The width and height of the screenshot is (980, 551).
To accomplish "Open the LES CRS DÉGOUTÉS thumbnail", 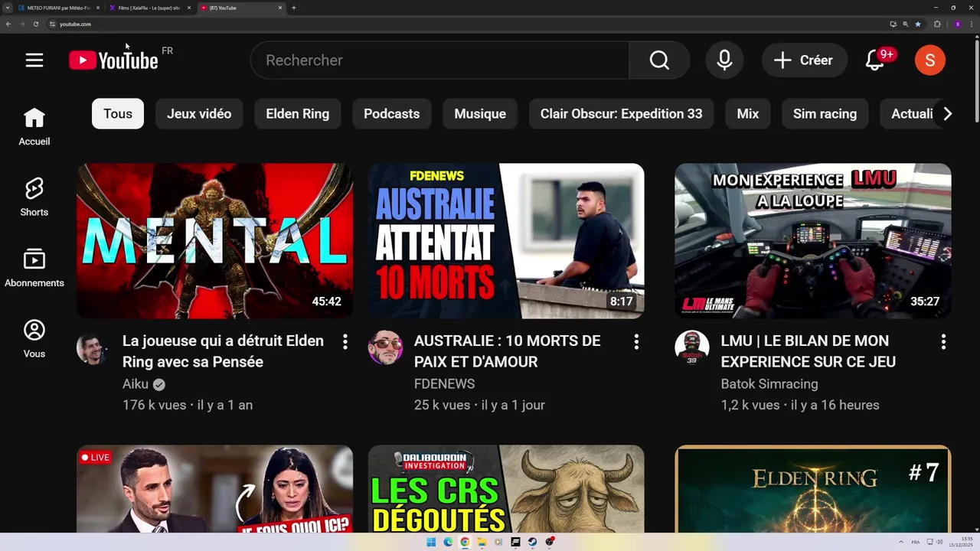I will click(506, 489).
